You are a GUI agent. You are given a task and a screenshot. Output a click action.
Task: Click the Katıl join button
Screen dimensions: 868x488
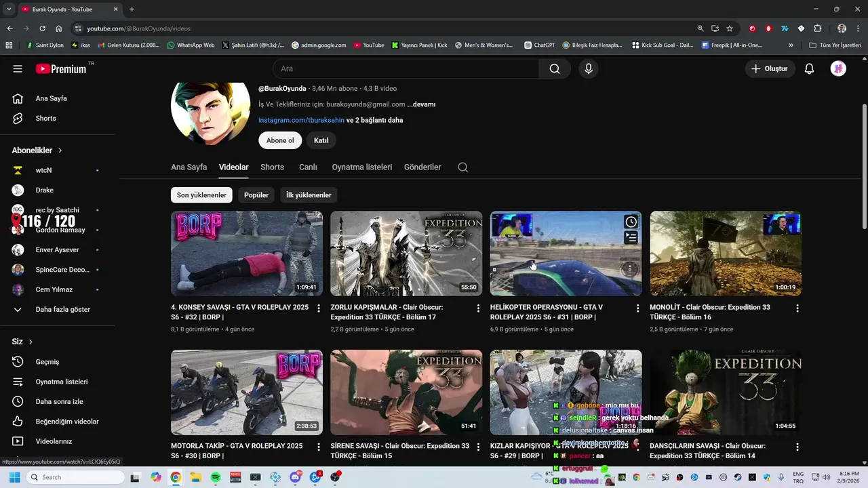321,140
